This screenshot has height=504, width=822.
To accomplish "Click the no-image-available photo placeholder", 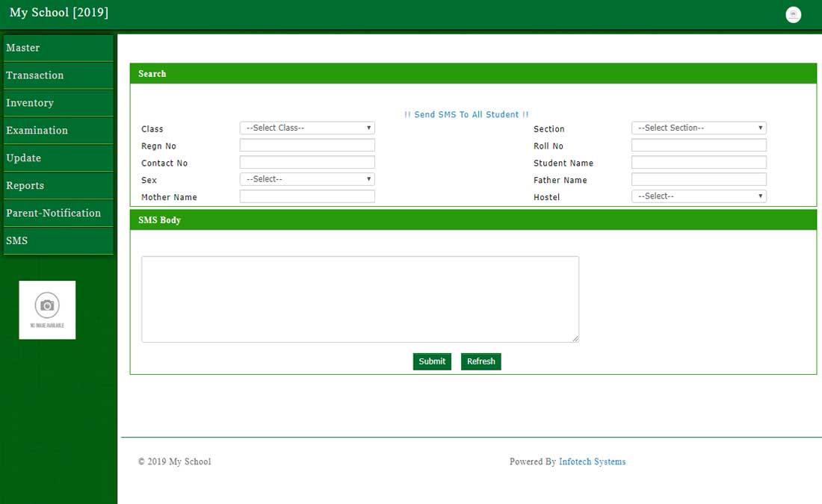I will [47, 310].
